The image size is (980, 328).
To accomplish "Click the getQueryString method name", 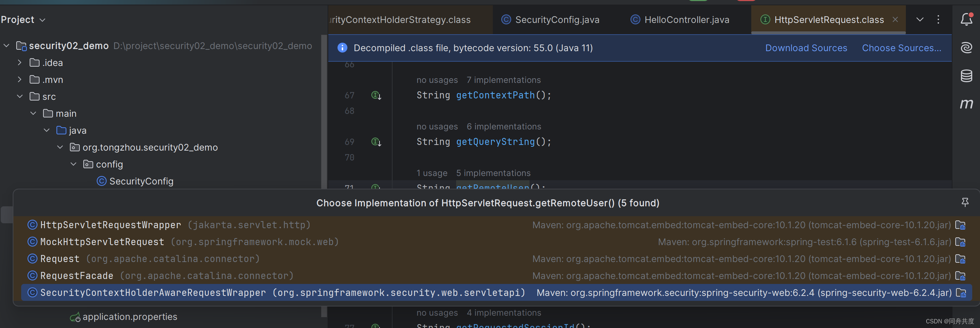I will (x=495, y=142).
